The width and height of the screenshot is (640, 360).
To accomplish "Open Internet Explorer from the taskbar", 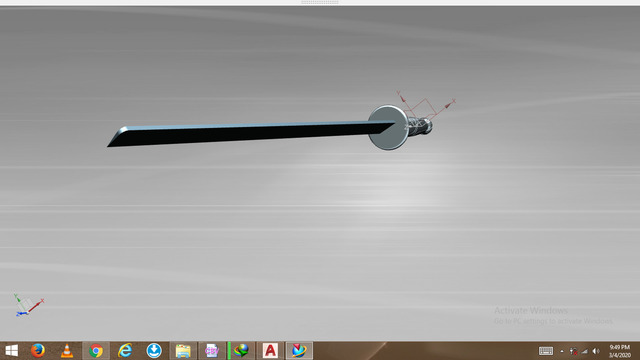I will (x=125, y=351).
